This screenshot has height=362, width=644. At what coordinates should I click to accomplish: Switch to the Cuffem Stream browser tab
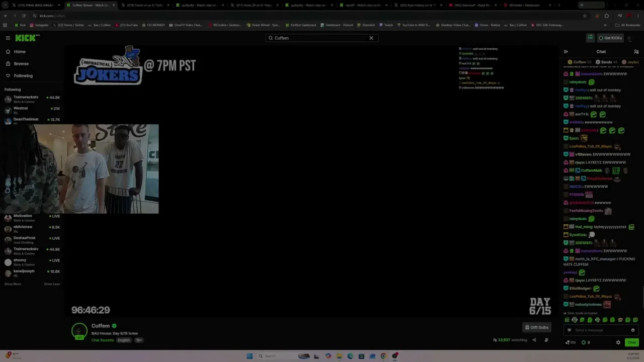(x=91, y=5)
